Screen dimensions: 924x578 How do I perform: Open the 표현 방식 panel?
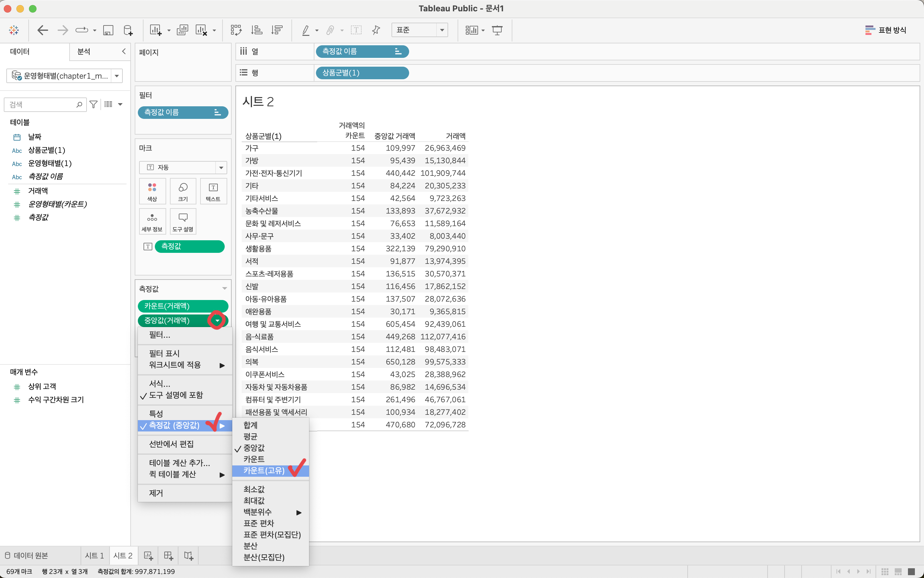[886, 30]
